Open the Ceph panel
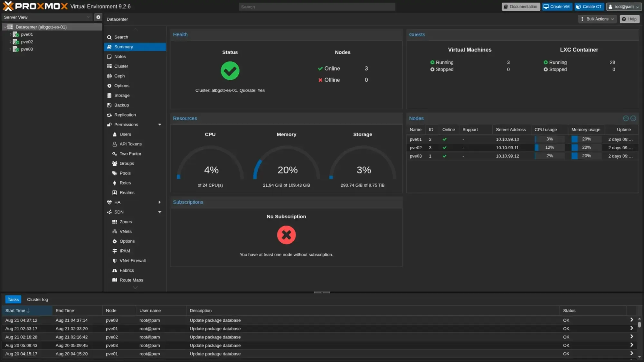This screenshot has width=644, height=362. 119,76
